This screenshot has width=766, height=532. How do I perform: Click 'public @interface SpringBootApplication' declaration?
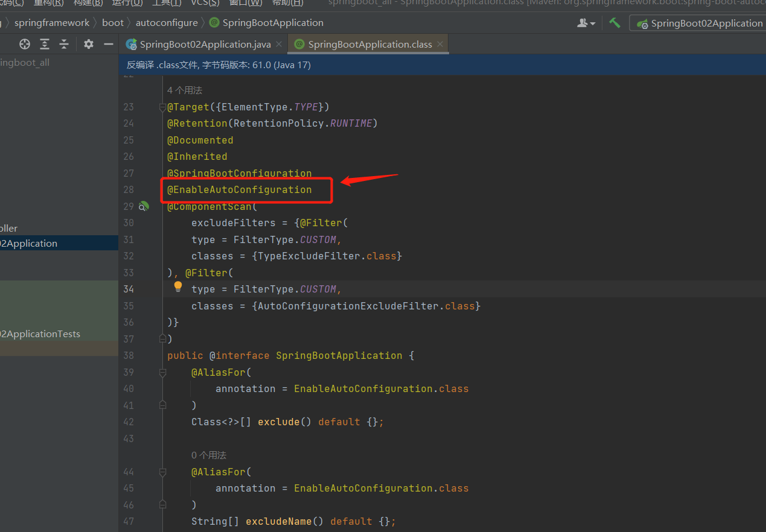pyautogui.click(x=285, y=356)
